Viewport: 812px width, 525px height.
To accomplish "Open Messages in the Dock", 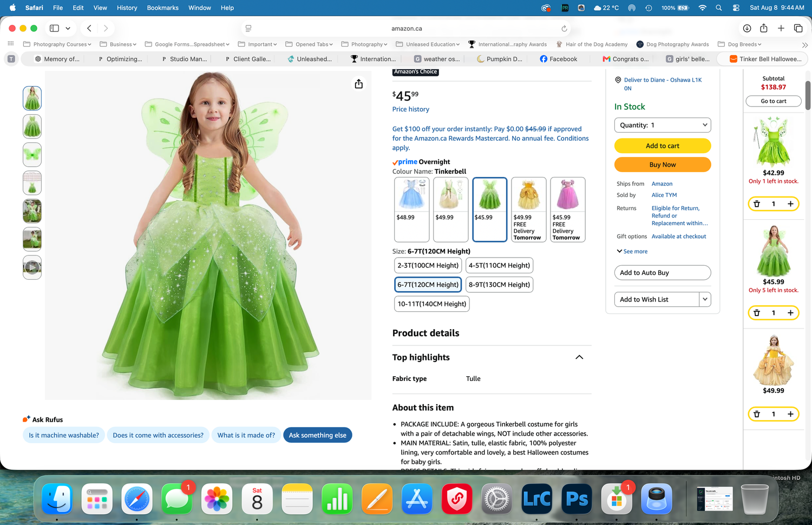I will coord(176,498).
